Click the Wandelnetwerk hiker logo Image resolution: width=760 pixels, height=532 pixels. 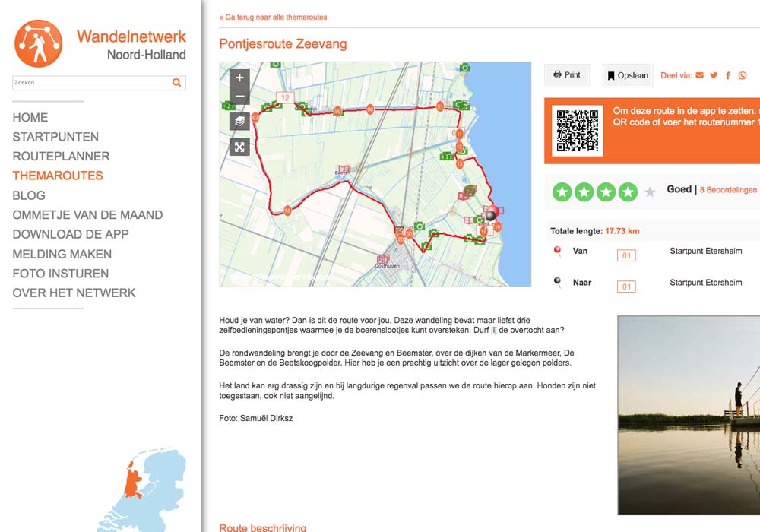coord(38,43)
